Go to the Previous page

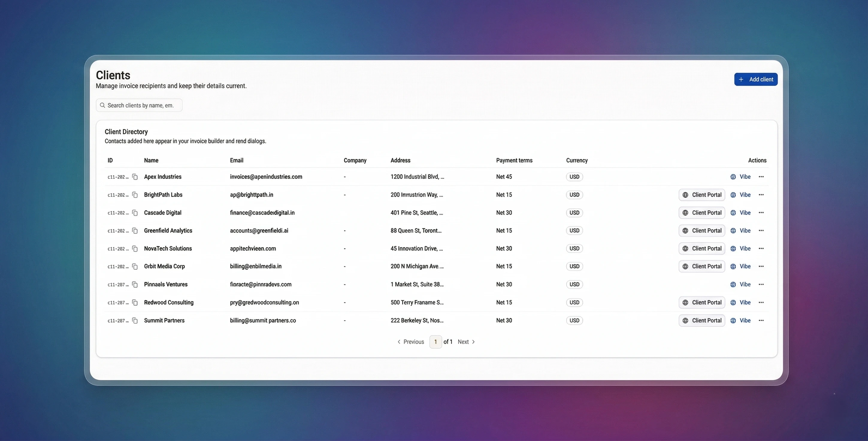point(410,342)
